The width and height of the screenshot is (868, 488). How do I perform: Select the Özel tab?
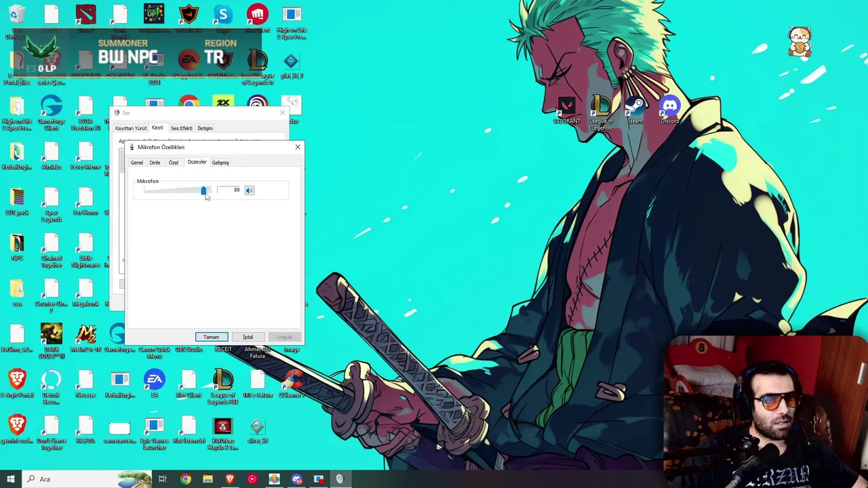[x=174, y=163]
